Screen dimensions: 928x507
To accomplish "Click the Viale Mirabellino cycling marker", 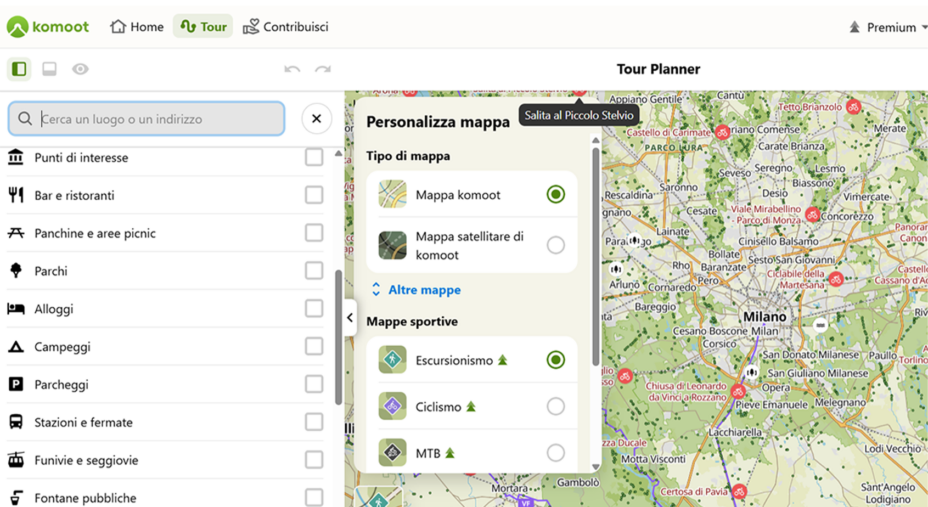I will tap(813, 215).
